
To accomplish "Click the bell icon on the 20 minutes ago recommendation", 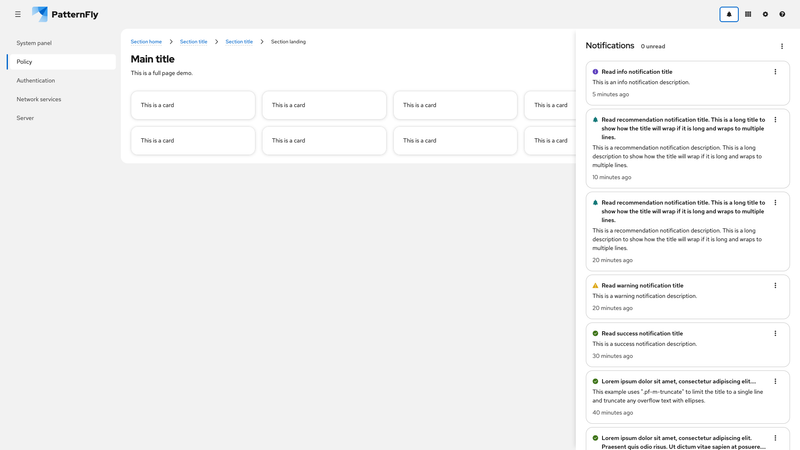I will tap(595, 203).
